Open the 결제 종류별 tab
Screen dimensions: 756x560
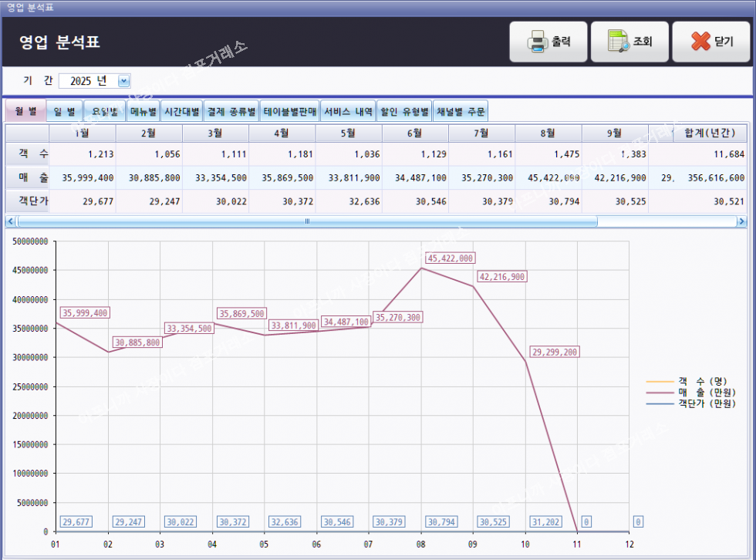[x=231, y=111]
